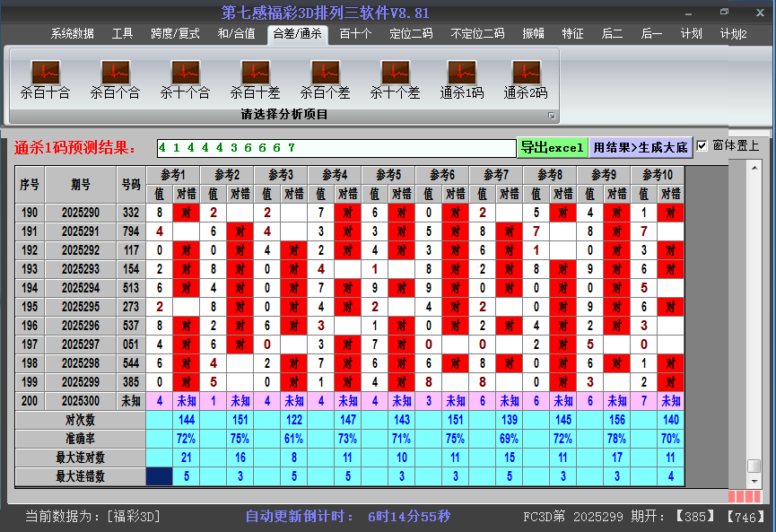
Task: Select the 振幅 menu tab
Action: click(533, 34)
